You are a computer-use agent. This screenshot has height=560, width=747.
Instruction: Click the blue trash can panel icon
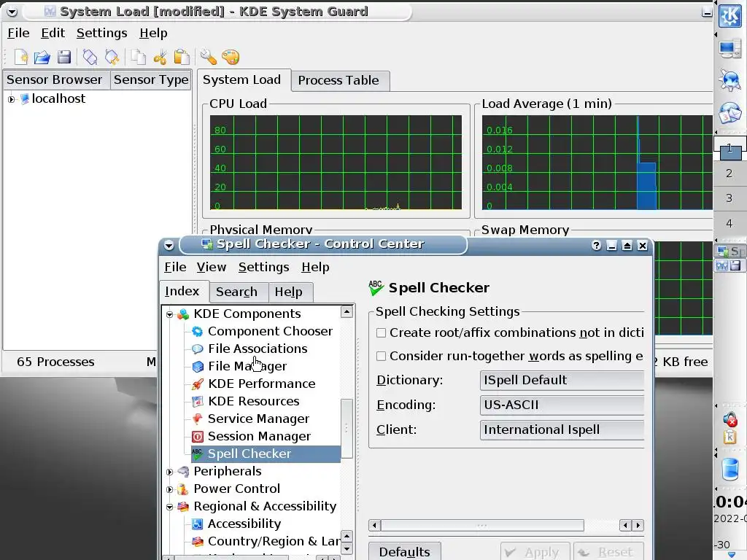pyautogui.click(x=729, y=469)
